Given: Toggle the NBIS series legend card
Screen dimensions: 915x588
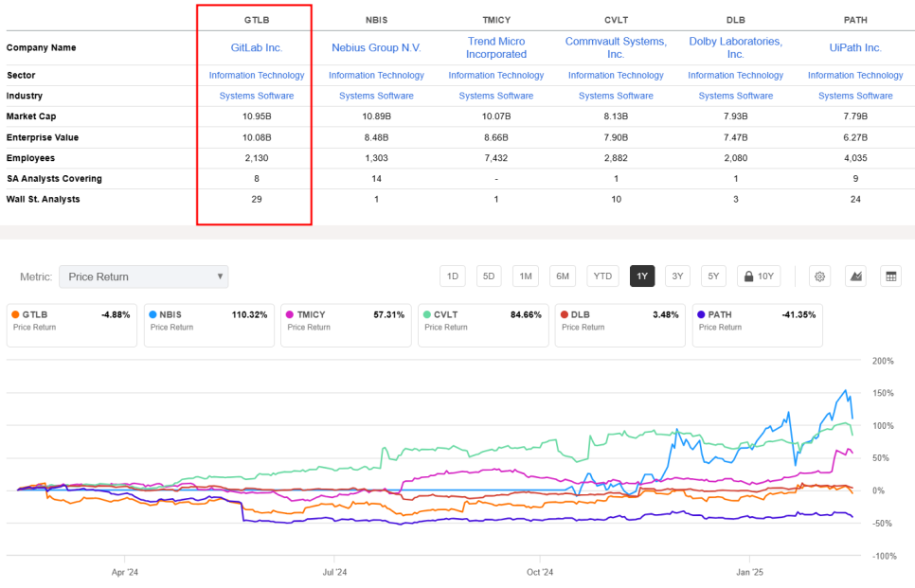Looking at the screenshot, I should coord(209,325).
